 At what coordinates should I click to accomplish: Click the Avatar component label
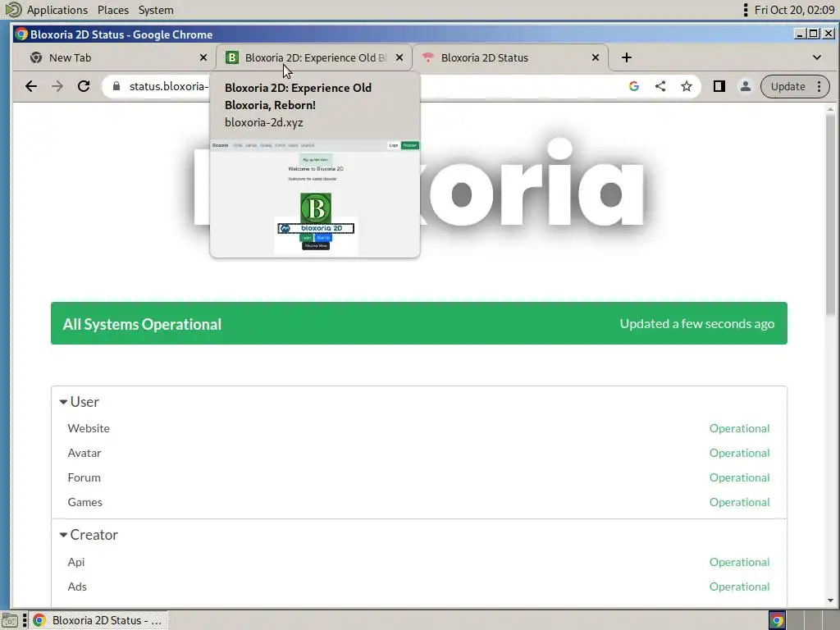(x=84, y=453)
